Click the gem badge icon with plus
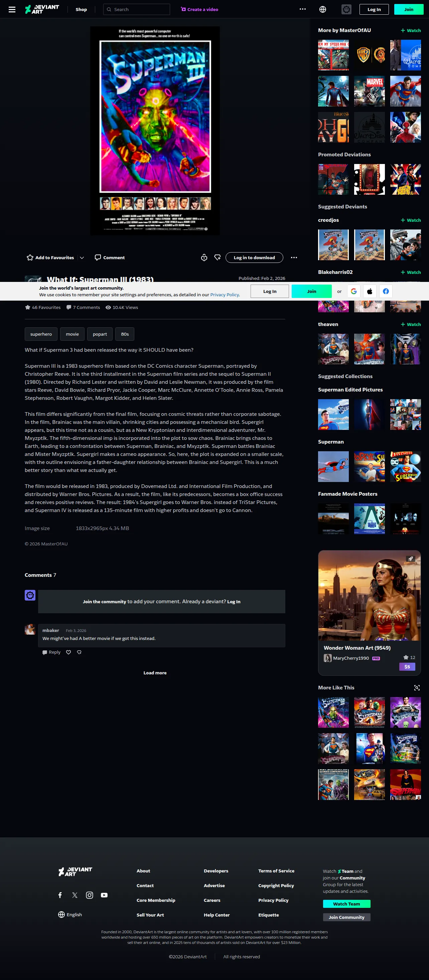 click(218, 258)
